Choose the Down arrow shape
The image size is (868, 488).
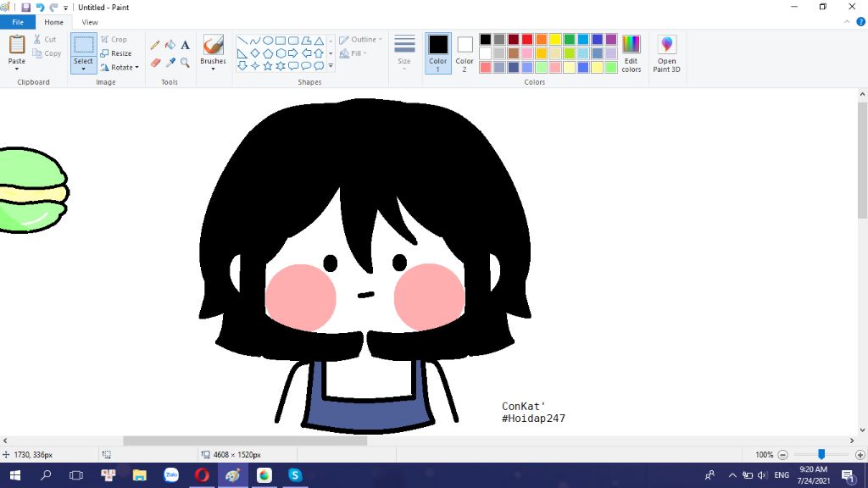(242, 66)
